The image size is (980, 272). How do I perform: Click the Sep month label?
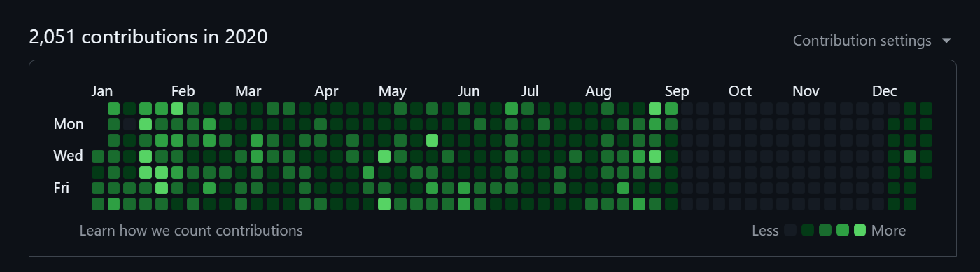click(x=677, y=91)
